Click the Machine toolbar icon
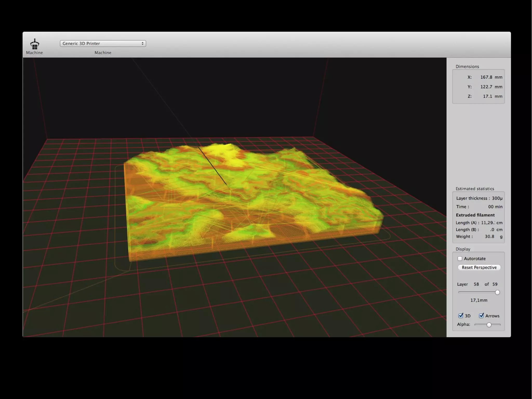 [x=35, y=44]
